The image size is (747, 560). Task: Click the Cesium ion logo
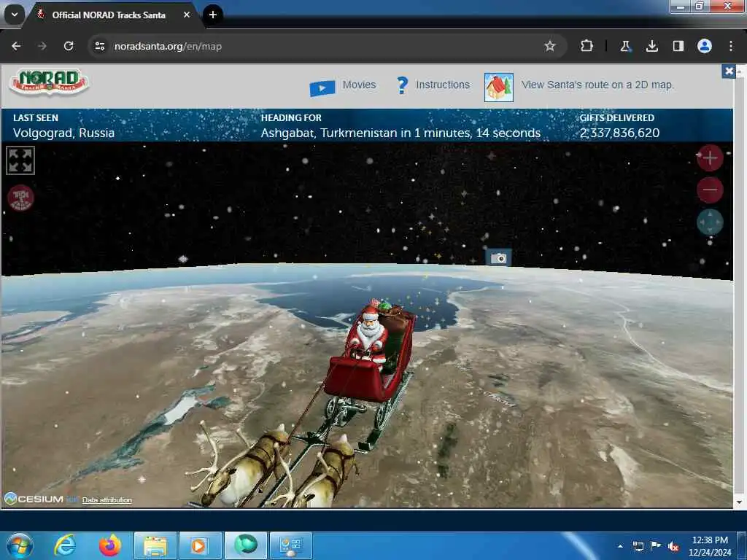click(41, 499)
